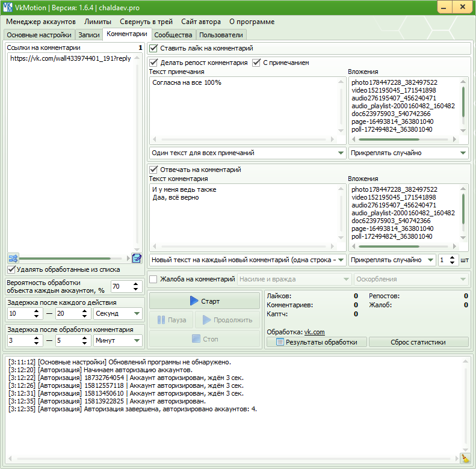Open the 'Менеджер аккаунтов' menu

(41, 21)
